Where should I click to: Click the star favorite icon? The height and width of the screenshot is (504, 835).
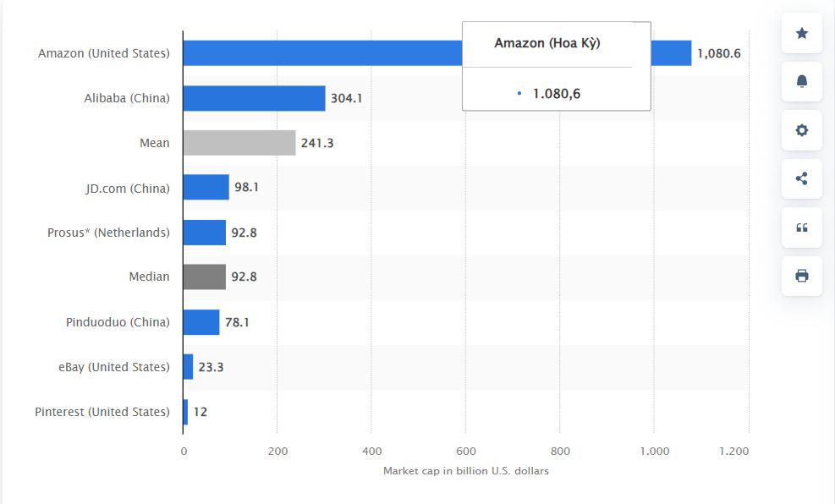(801, 34)
